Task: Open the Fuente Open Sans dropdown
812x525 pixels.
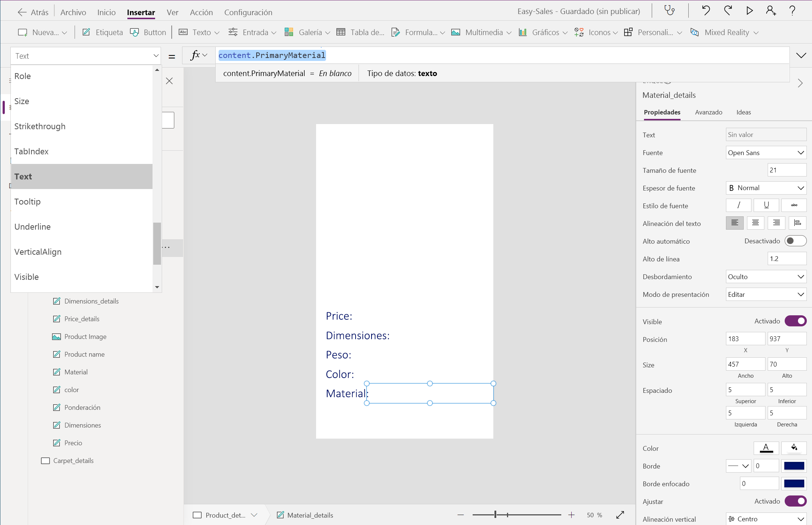Action: click(766, 153)
